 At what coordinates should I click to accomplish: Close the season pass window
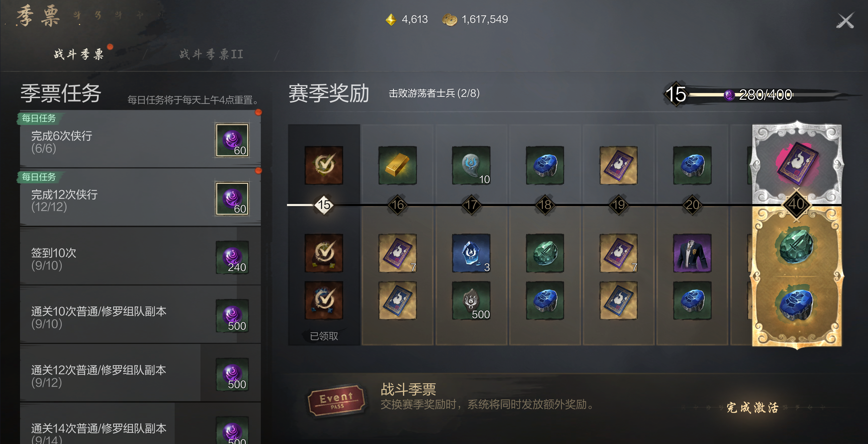click(845, 21)
